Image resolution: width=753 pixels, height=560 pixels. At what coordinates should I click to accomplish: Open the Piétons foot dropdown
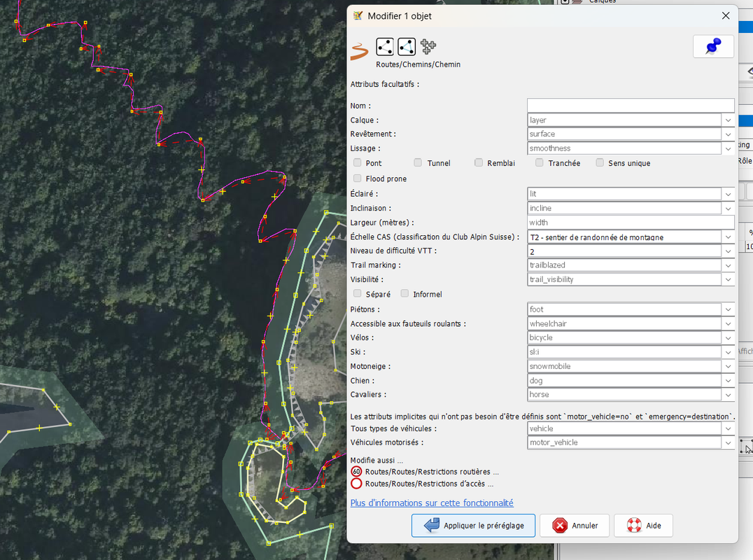pos(728,310)
